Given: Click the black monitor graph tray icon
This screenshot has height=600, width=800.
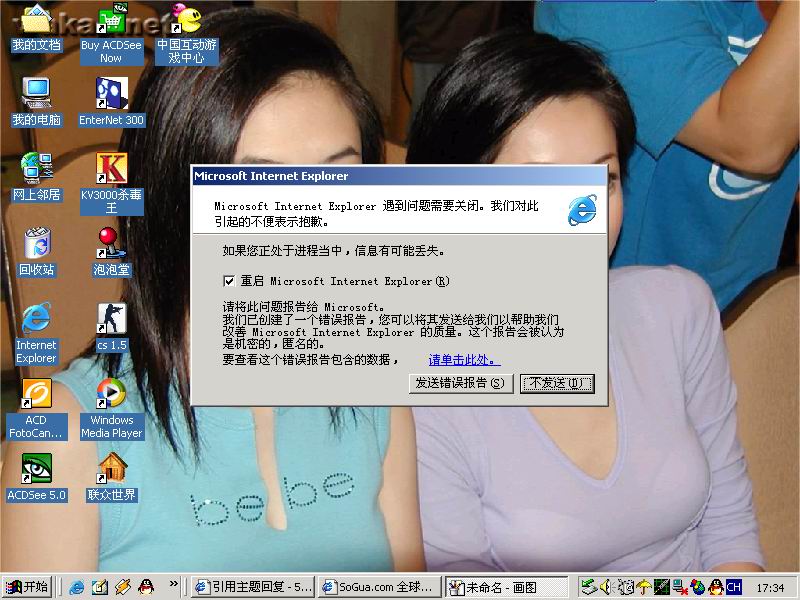Looking at the screenshot, I should 662,587.
